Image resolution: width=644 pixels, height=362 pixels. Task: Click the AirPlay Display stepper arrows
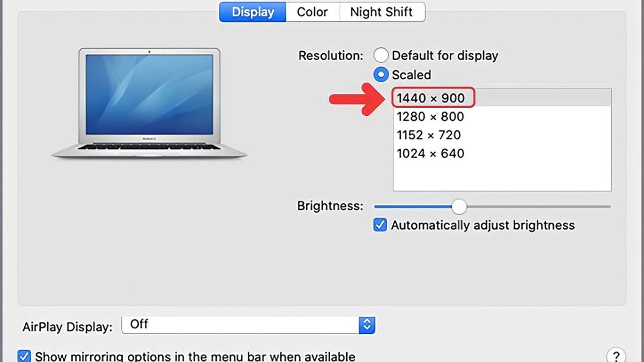tap(367, 324)
